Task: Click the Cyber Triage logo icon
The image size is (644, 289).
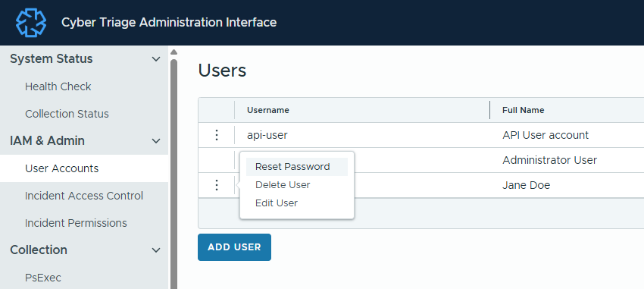Action: click(31, 23)
